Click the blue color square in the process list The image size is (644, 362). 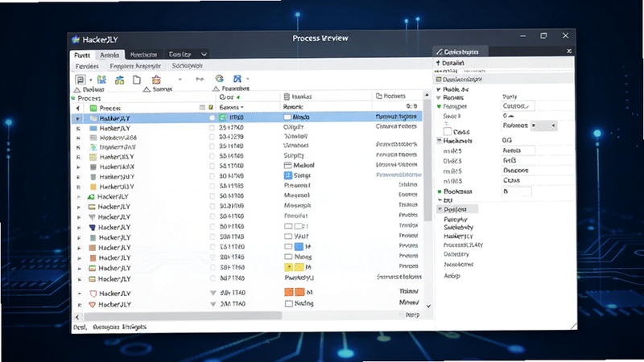point(299,247)
